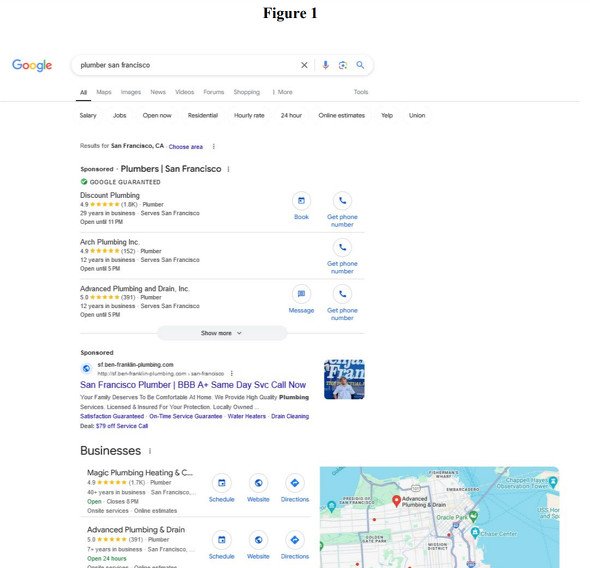Book Discount Plumbing calendar icon
The image size is (590, 568).
tap(301, 201)
